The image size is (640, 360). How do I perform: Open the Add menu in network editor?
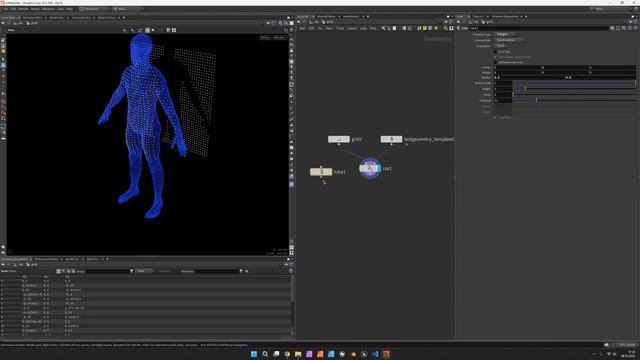(x=302, y=28)
